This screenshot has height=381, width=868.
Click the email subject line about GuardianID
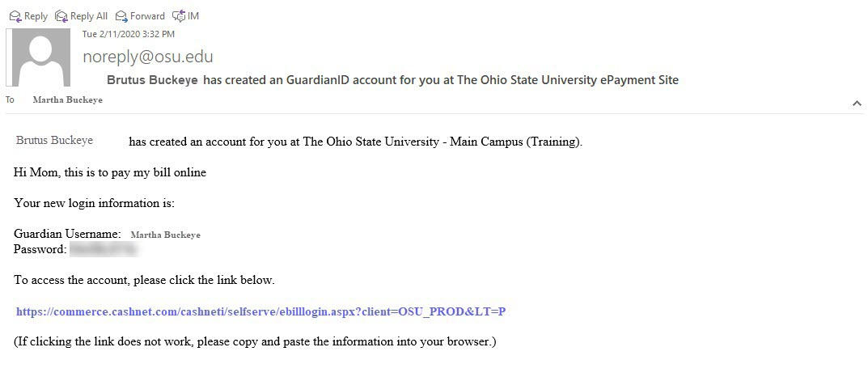click(x=392, y=80)
